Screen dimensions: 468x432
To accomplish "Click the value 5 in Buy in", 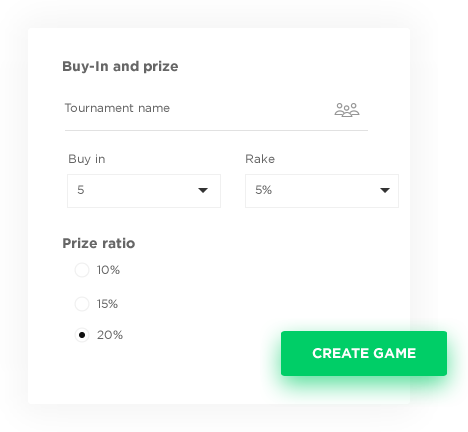I will click(81, 190).
